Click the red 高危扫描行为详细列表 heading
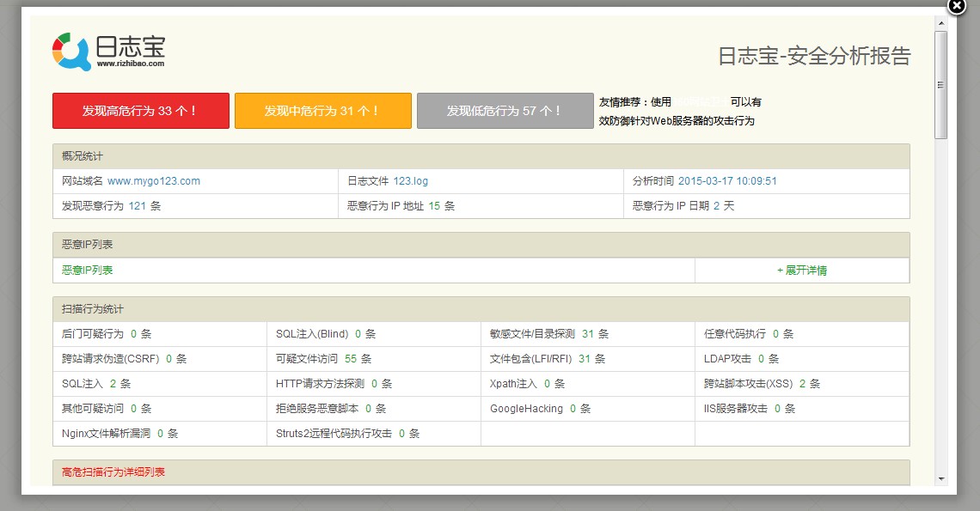Viewport: 980px width, 511px height. pyautogui.click(x=113, y=472)
